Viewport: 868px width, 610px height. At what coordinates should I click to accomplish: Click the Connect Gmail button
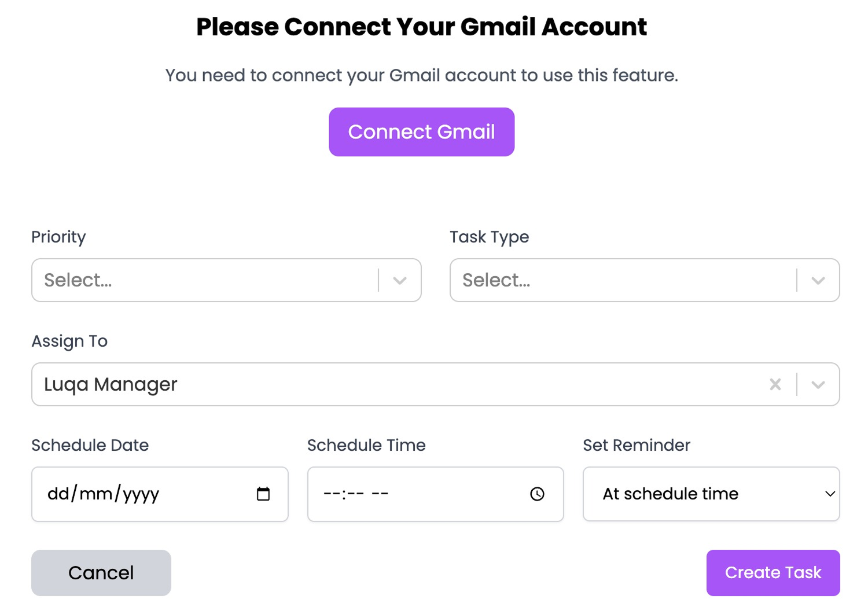pyautogui.click(x=421, y=132)
